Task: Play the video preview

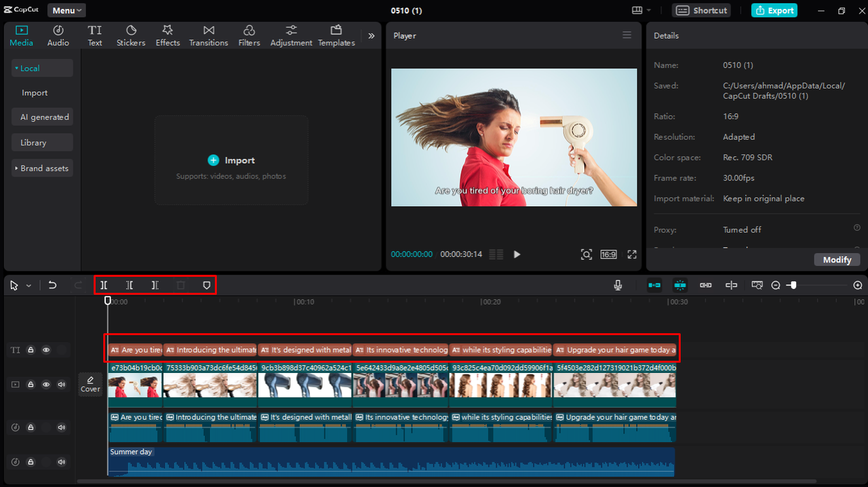Action: 517,254
